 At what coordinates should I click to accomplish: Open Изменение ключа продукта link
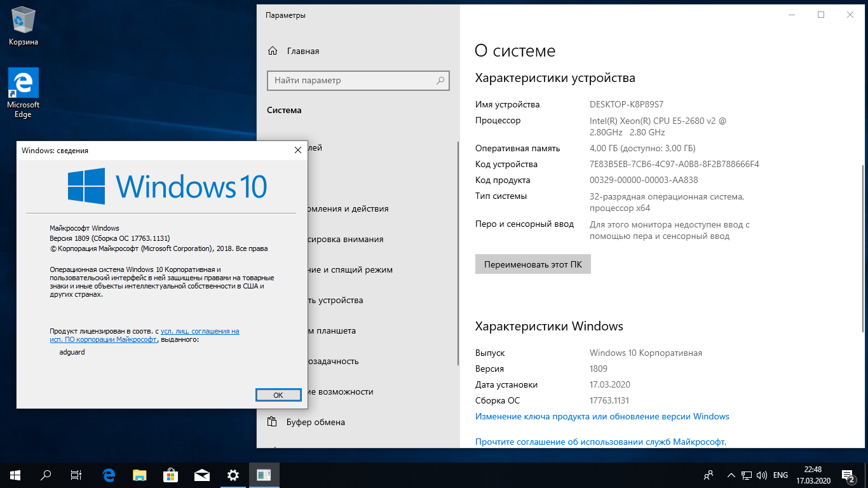pyautogui.click(x=602, y=417)
